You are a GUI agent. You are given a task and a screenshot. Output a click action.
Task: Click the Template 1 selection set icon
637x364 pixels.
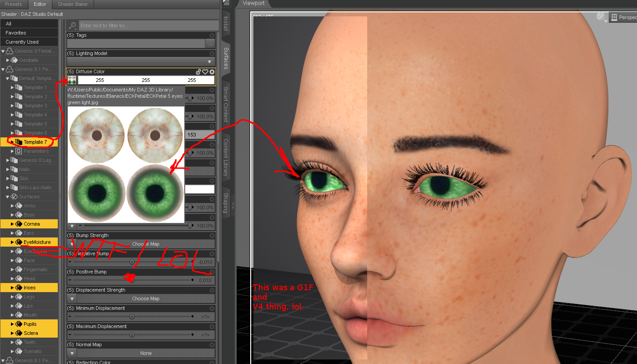[19, 87]
